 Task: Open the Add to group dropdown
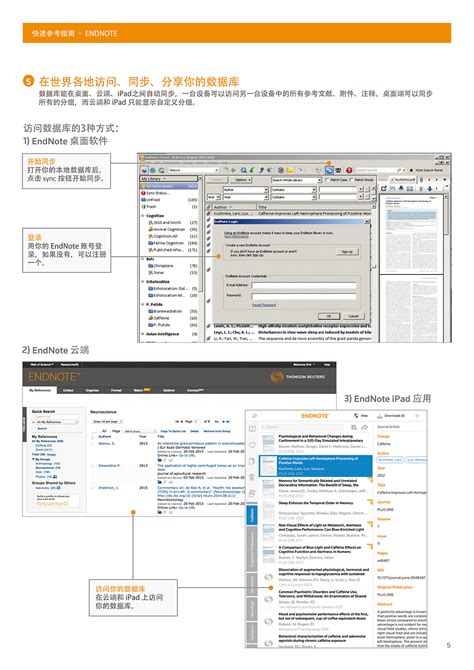coord(140,431)
